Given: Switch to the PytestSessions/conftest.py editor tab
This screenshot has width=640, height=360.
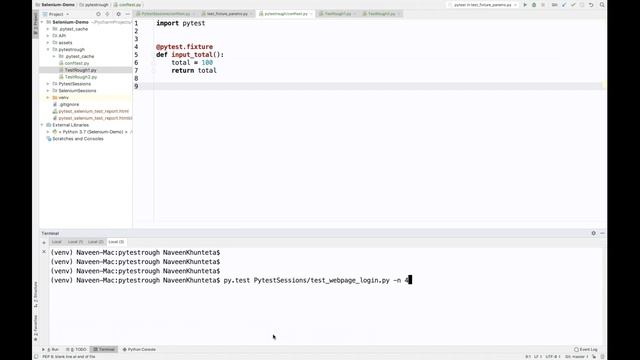Looking at the screenshot, I should (x=165, y=14).
